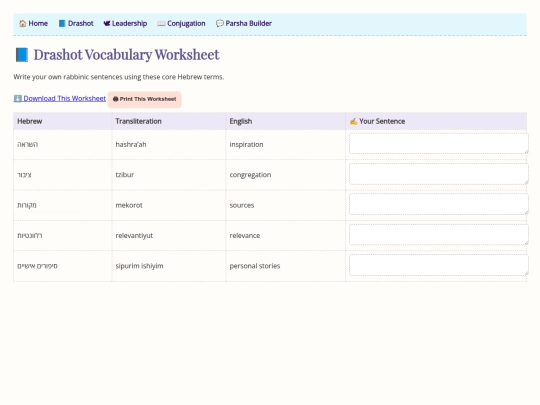Select the word tzibur

click(x=125, y=175)
